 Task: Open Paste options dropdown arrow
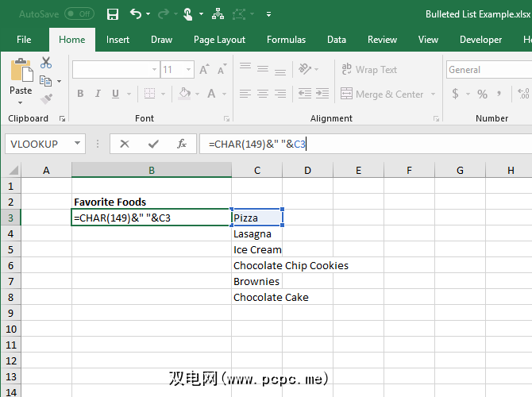(21, 102)
